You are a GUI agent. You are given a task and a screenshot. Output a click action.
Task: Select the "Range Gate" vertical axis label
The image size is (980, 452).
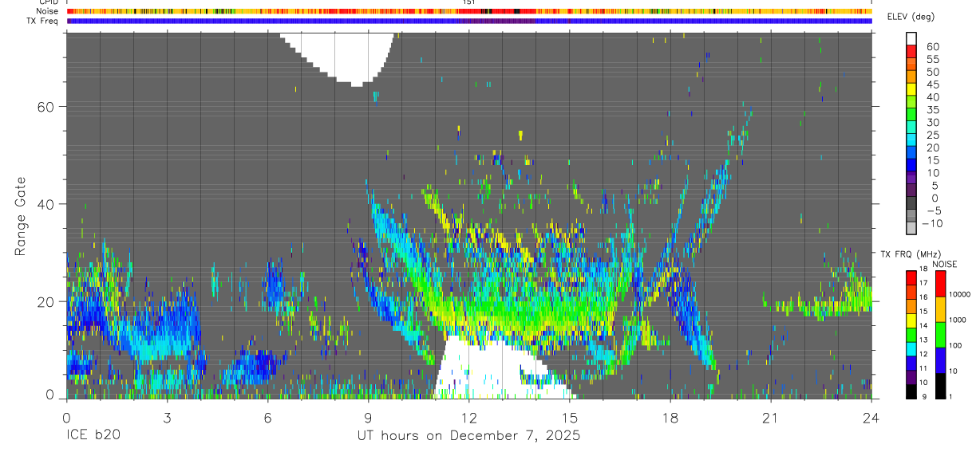[22, 215]
